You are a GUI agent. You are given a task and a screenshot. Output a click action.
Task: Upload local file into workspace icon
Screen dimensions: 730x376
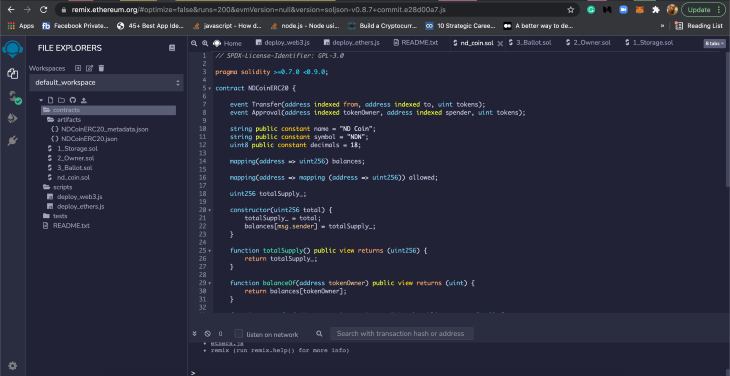(x=84, y=100)
